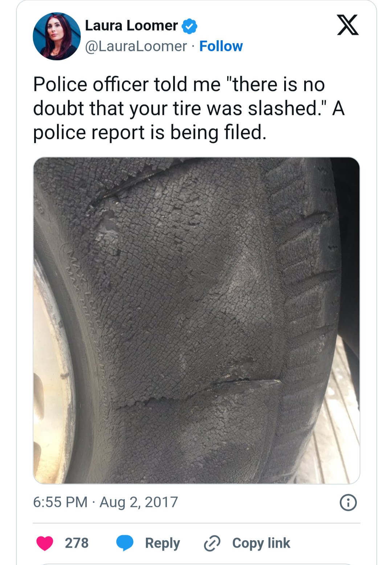
Task: Like the tweet with the heart icon
Action: [45, 543]
